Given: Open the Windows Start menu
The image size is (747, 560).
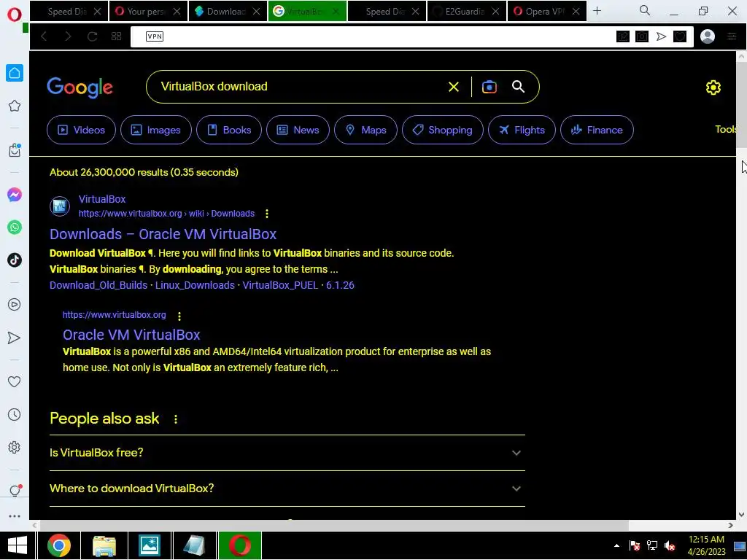Looking at the screenshot, I should [x=18, y=545].
